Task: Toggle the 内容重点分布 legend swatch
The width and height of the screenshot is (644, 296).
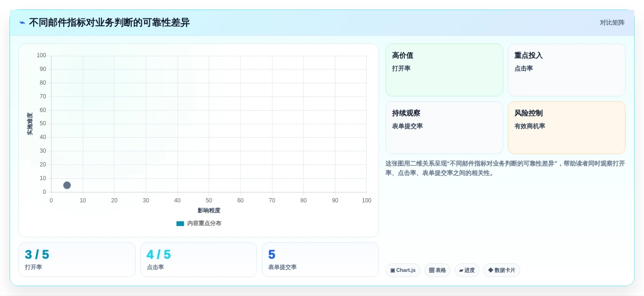Action: coord(180,224)
